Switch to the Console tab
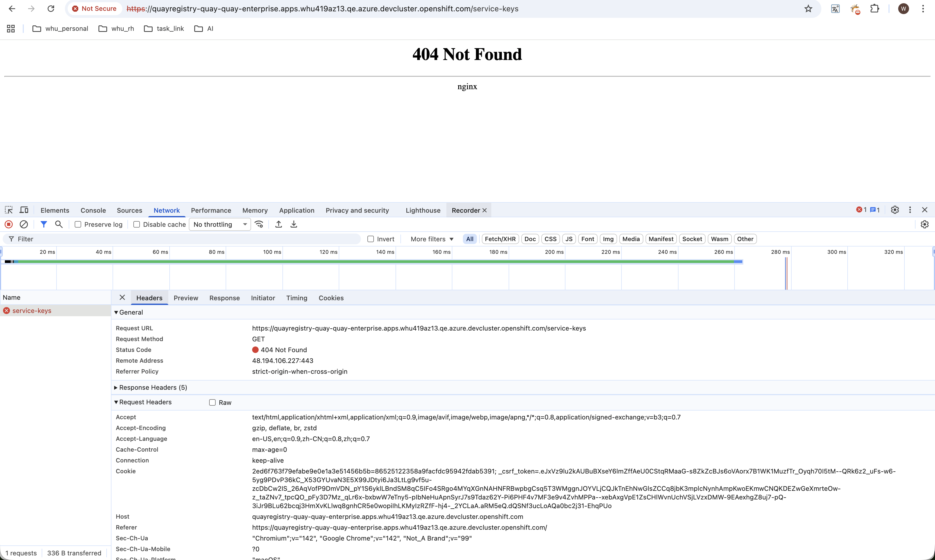935x560 pixels. 93,211
